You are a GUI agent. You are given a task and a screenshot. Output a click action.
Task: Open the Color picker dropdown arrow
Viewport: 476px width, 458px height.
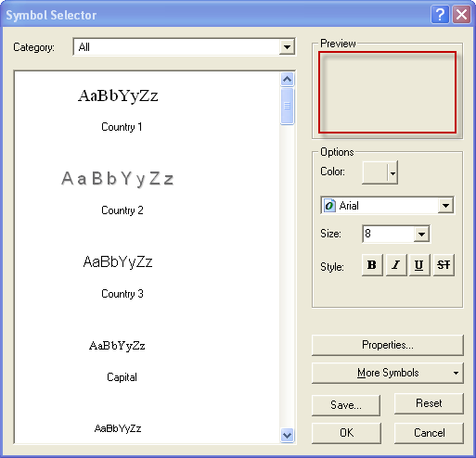[392, 172]
